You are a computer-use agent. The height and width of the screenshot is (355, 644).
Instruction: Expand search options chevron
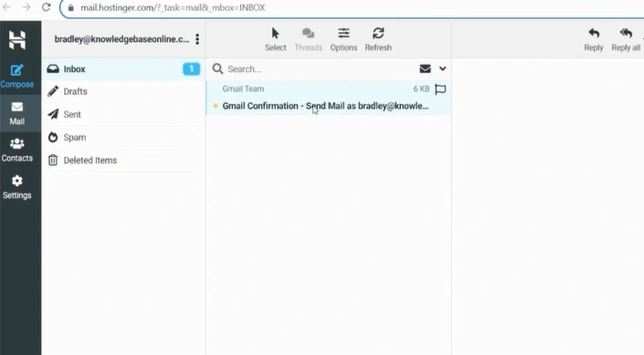442,68
